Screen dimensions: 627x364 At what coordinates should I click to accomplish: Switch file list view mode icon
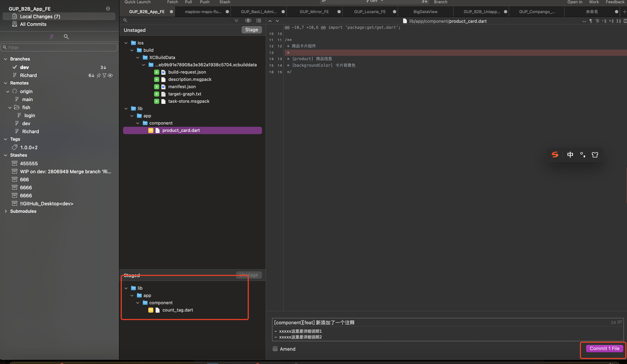click(259, 21)
